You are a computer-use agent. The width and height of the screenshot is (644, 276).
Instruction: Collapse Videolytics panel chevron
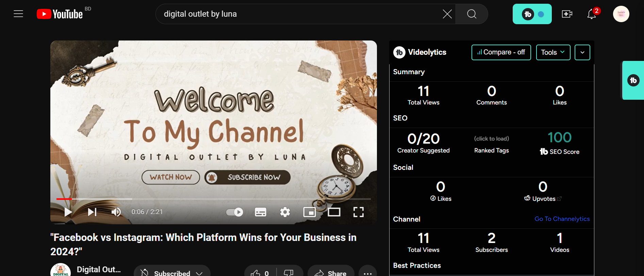pyautogui.click(x=582, y=52)
